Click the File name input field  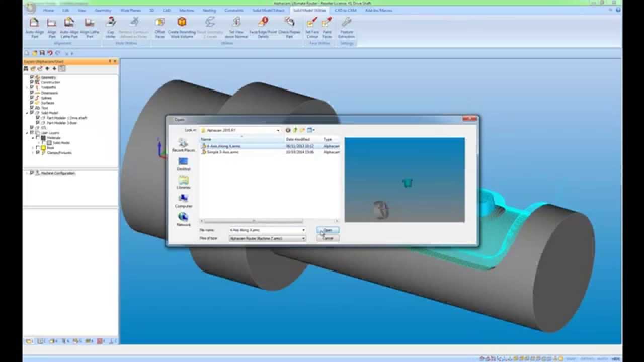coord(265,230)
